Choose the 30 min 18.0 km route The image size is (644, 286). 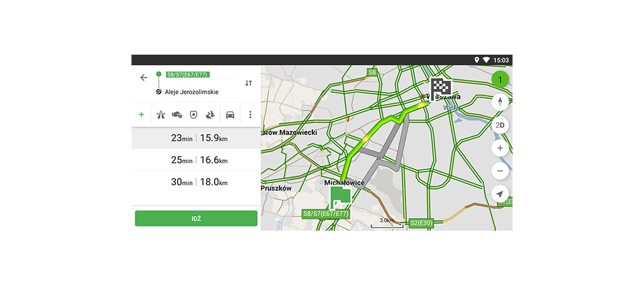tap(196, 182)
